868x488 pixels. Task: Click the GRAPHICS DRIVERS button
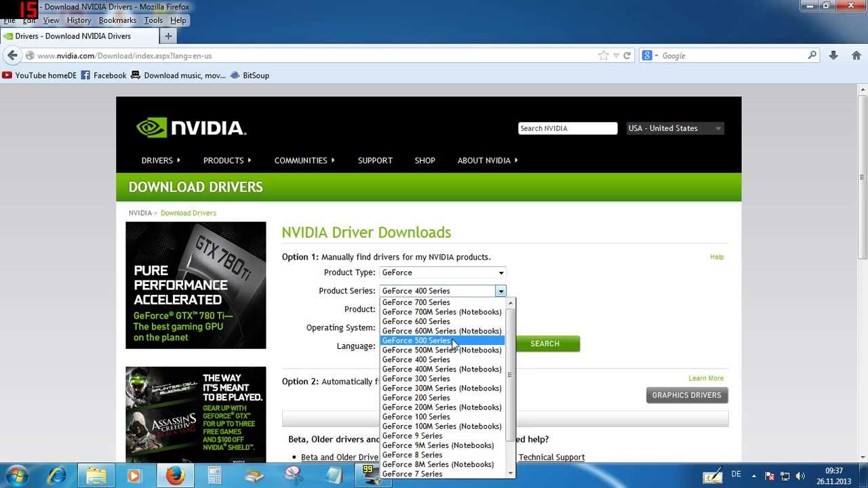point(687,395)
